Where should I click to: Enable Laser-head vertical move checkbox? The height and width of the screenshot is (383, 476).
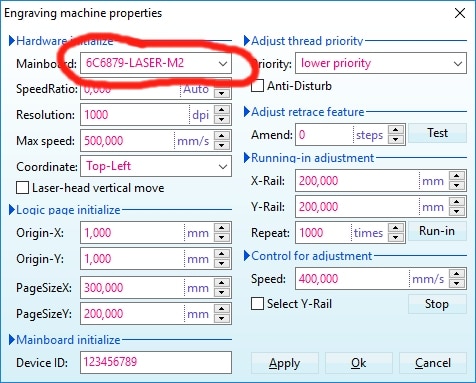click(22, 188)
